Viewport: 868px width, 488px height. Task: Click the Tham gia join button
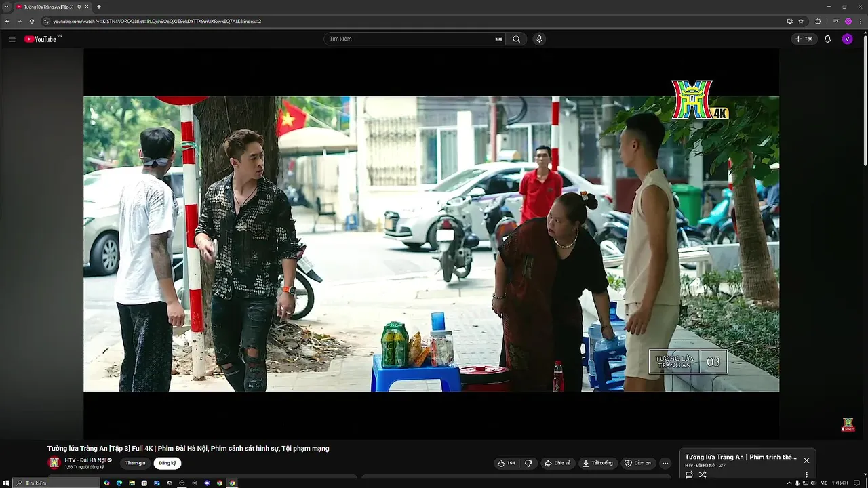tap(135, 463)
